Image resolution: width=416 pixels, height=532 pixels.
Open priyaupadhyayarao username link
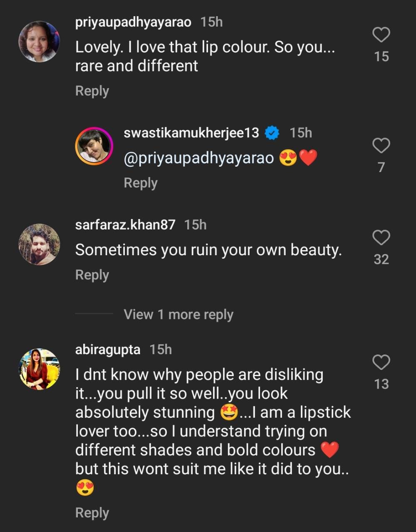[133, 22]
